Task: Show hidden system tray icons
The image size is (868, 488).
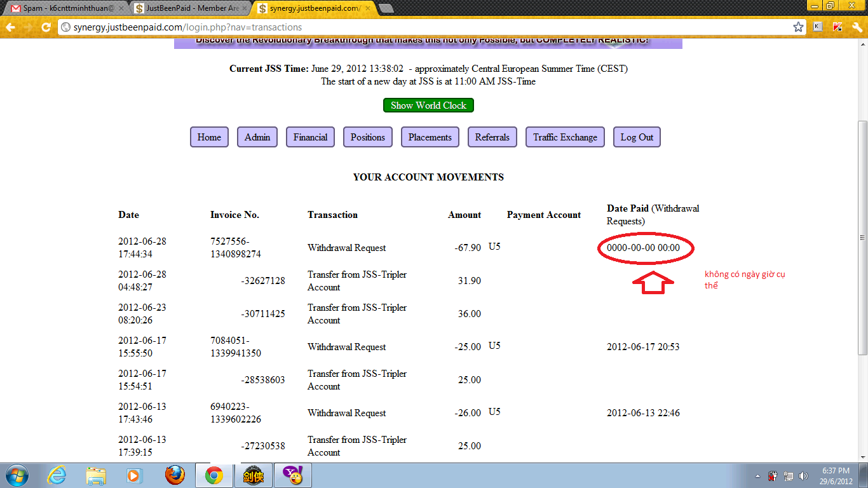Action: (x=757, y=476)
